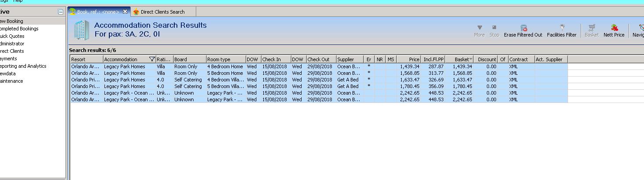
Task: Open Payments in sidebar
Action: [8, 59]
